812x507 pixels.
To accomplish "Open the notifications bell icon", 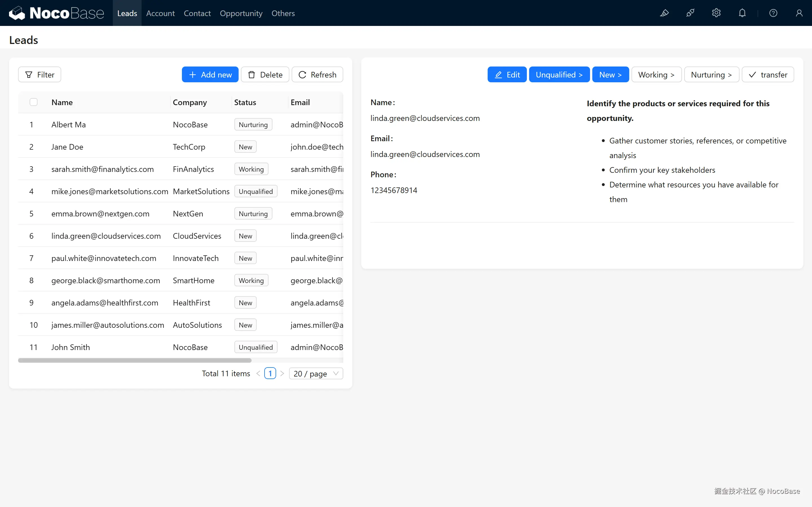I will click(742, 13).
